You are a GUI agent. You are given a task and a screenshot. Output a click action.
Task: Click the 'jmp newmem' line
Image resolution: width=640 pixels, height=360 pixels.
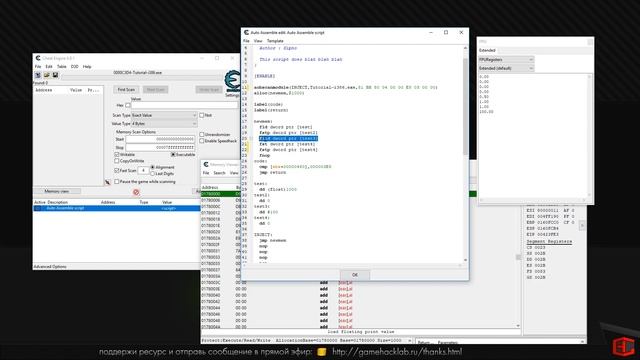click(x=273, y=240)
